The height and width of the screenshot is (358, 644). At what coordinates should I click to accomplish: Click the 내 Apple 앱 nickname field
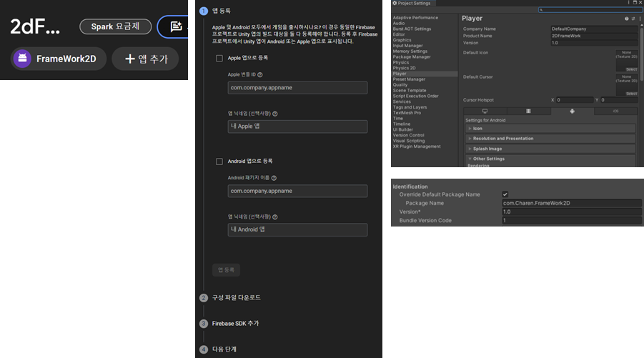(x=297, y=126)
